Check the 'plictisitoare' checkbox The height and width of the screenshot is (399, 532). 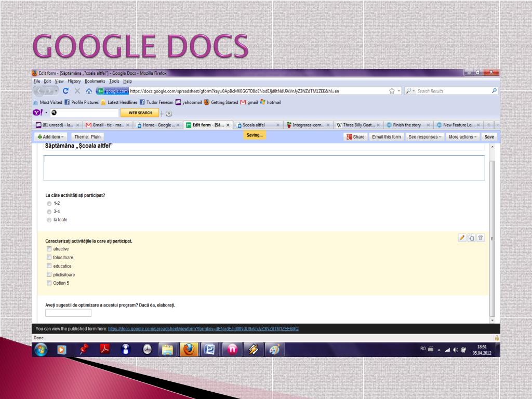tap(49, 274)
